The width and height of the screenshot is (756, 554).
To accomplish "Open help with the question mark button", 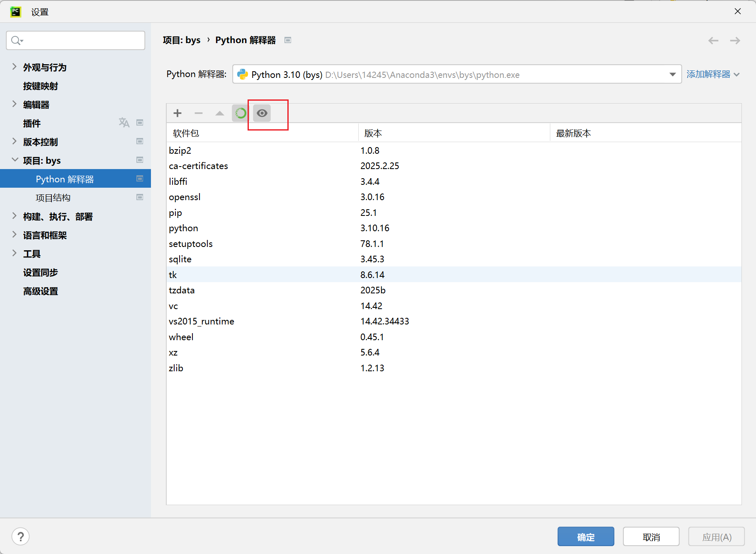I will [21, 537].
